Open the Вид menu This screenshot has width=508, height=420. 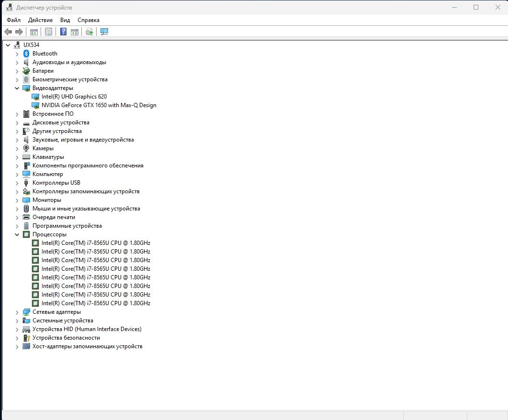click(x=65, y=20)
